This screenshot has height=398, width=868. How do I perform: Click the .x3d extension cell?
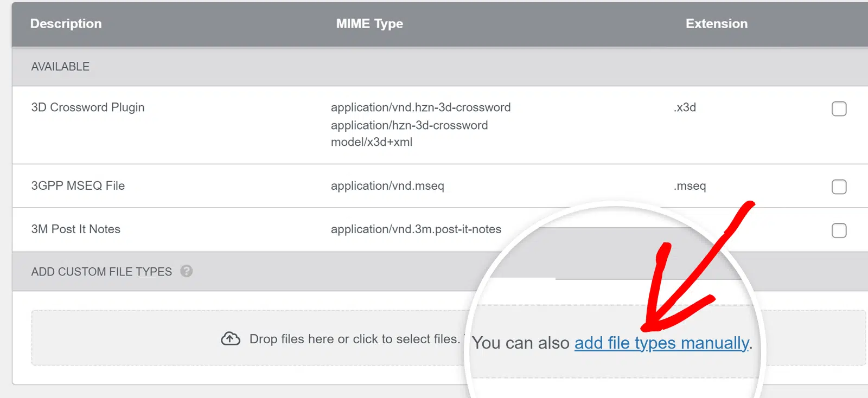(x=685, y=107)
